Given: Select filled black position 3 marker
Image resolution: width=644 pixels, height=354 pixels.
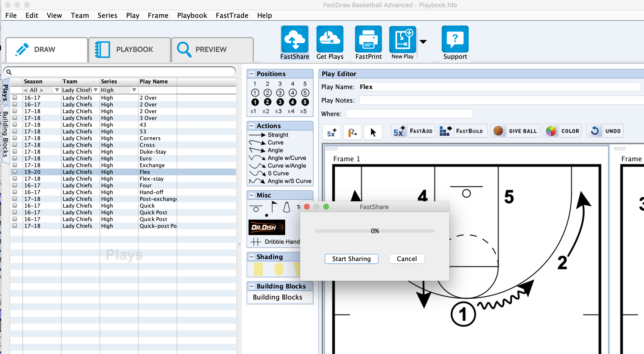Looking at the screenshot, I should pos(280,102).
